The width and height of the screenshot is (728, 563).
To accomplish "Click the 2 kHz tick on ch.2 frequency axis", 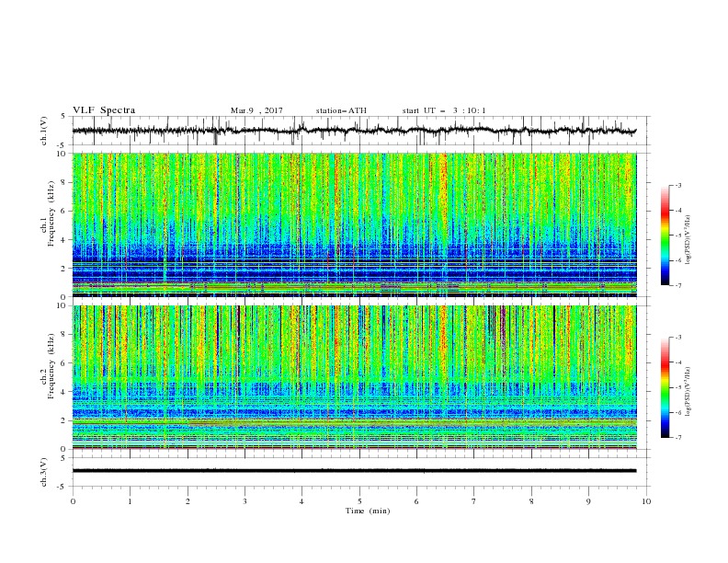I will (x=64, y=420).
